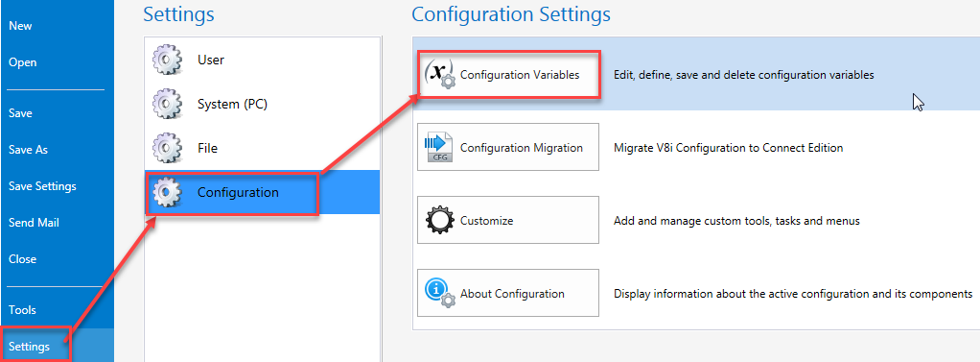Click the Configuration Migration CFG arrow icon
Image resolution: width=980 pixels, height=362 pixels.
439,148
